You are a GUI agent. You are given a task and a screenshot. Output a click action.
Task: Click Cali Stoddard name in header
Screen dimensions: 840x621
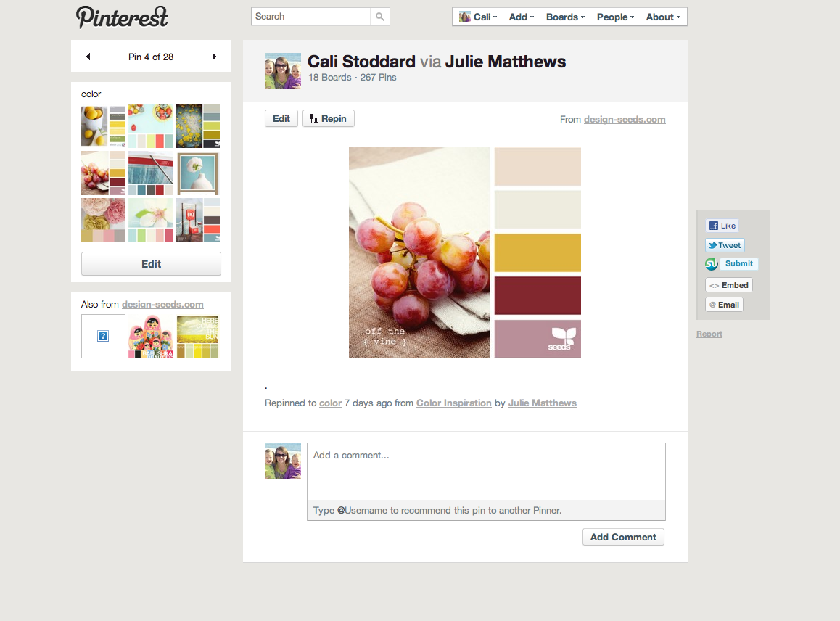(x=362, y=62)
